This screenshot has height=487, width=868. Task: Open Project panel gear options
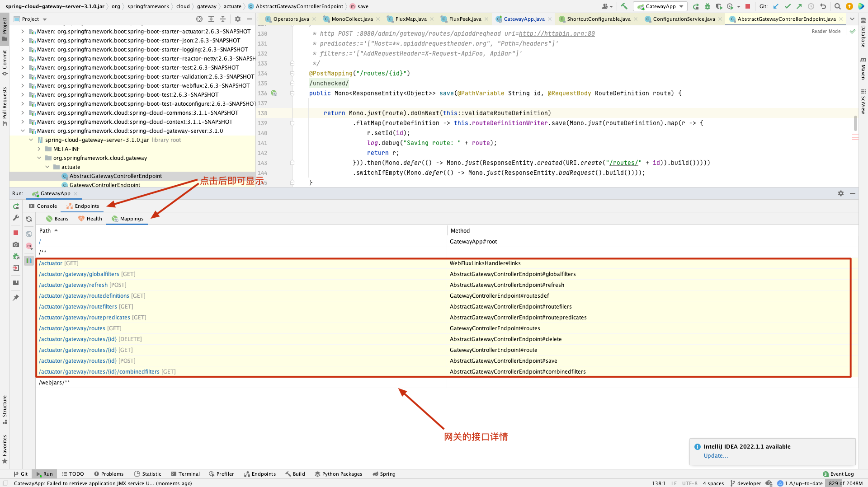(238, 19)
